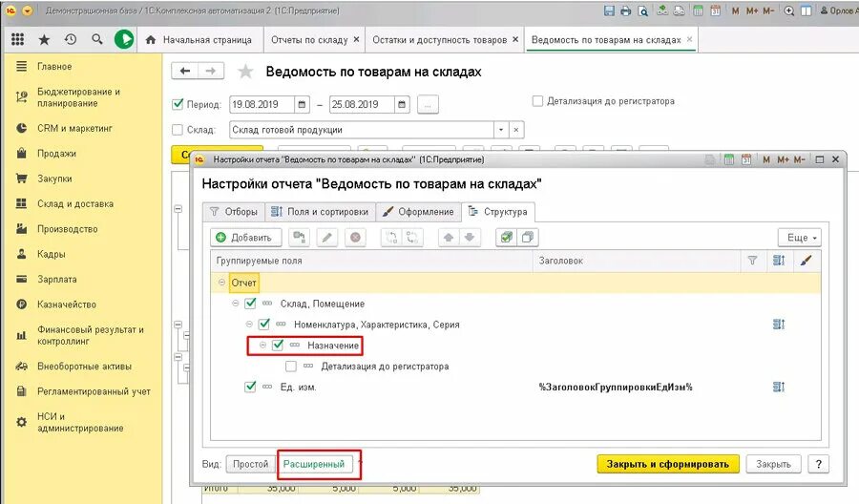The width and height of the screenshot is (859, 504).
Task: Select the Структура tab
Action: pos(498,212)
